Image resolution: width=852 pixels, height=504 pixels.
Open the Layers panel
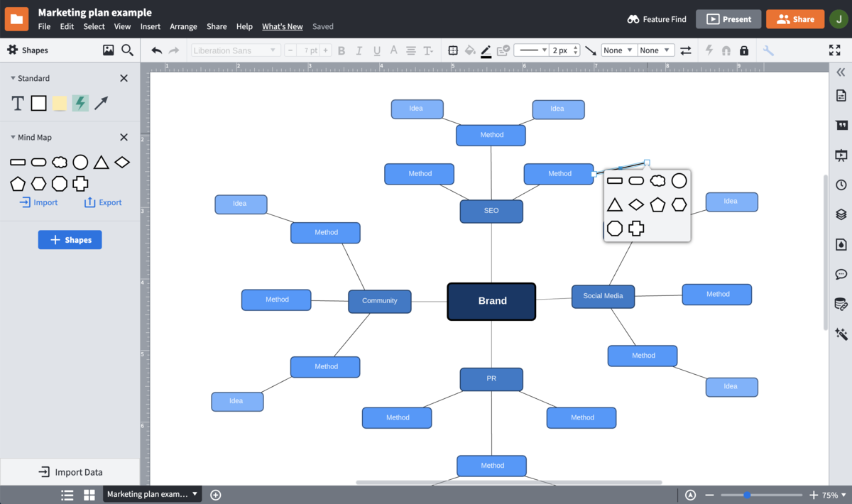click(841, 214)
